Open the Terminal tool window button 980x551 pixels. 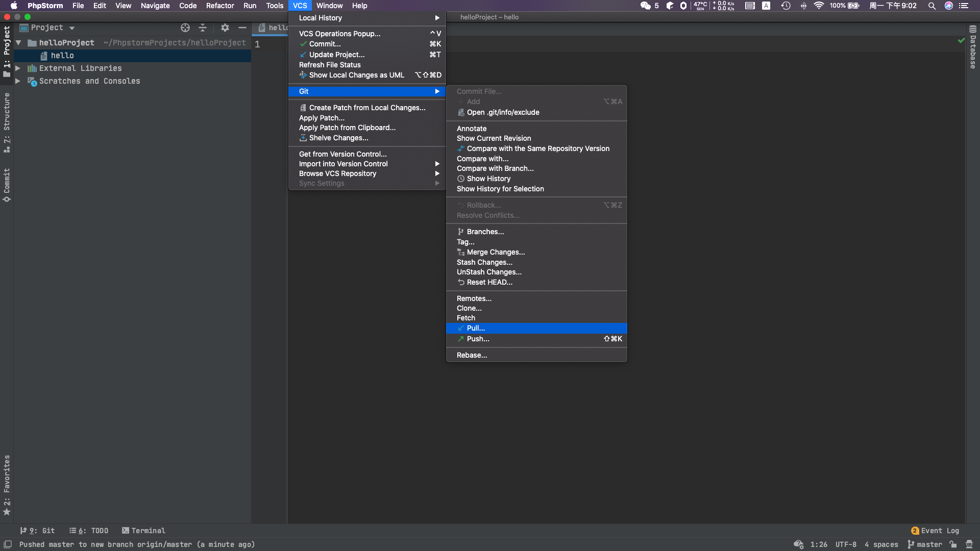point(143,531)
